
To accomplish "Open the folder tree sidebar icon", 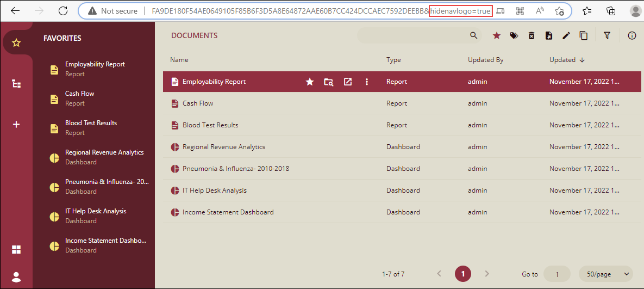I will [16, 84].
